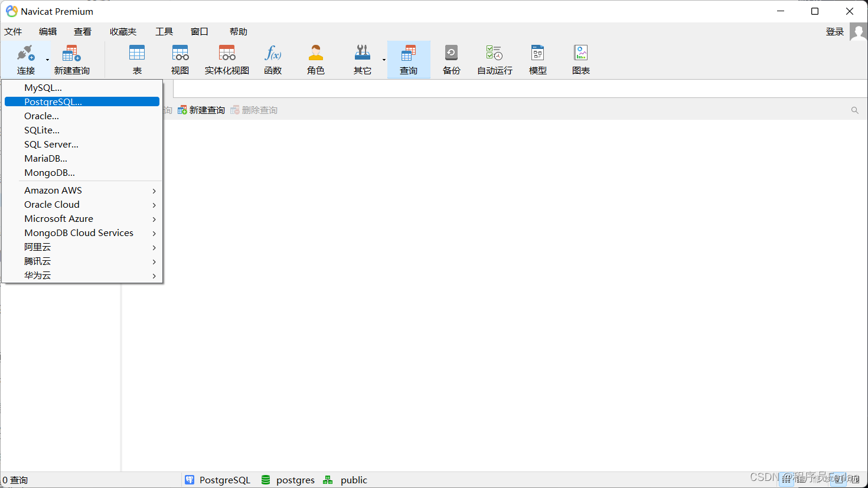Choose SQL Server... connection type
868x488 pixels.
click(x=82, y=144)
